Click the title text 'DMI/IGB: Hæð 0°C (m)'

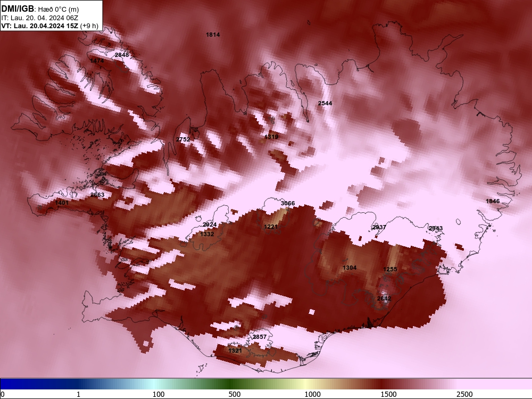pyautogui.click(x=40, y=9)
